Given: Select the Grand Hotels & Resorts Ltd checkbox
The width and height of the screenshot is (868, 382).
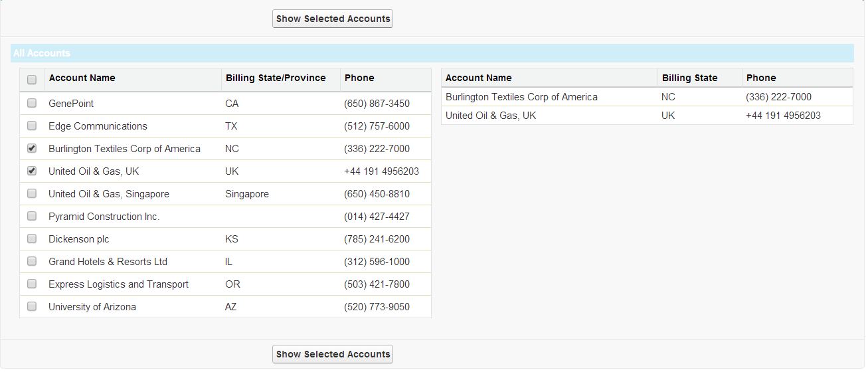Looking at the screenshot, I should click(x=32, y=261).
